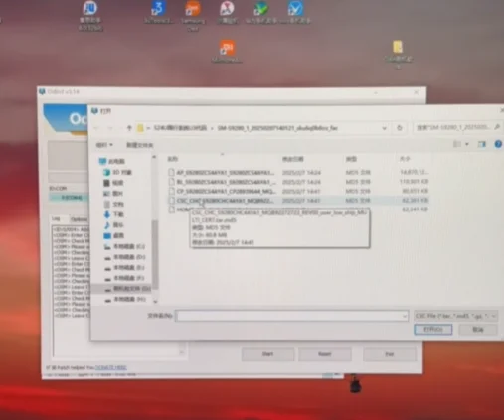Open 3D 对象 (3D Objects) in the sidebar

(117, 172)
